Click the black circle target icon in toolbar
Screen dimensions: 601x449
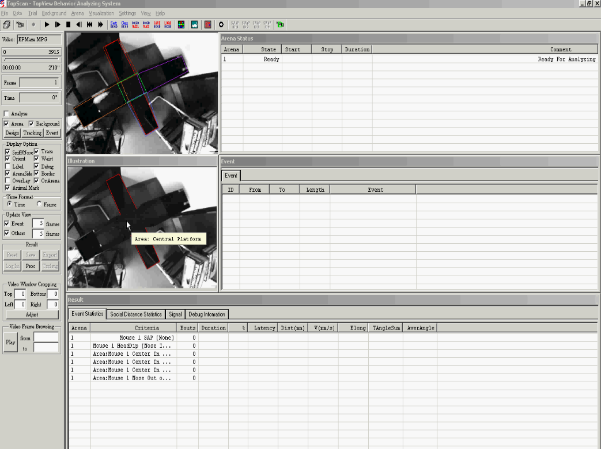coord(221,23)
